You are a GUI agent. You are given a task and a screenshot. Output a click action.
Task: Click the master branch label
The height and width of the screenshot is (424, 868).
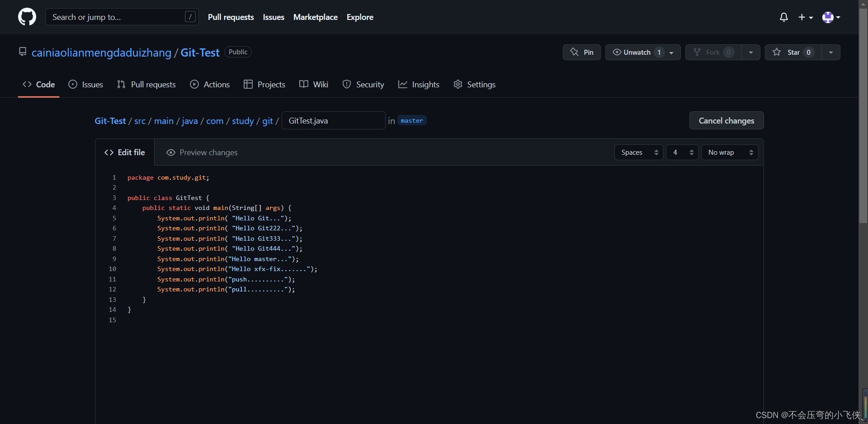412,120
